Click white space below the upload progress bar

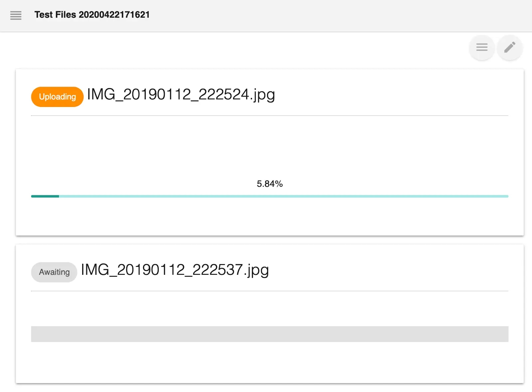(269, 216)
